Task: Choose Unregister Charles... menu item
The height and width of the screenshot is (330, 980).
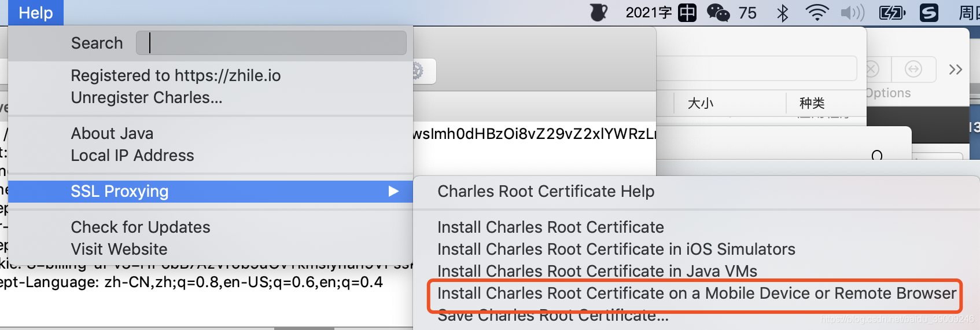Action: (146, 97)
